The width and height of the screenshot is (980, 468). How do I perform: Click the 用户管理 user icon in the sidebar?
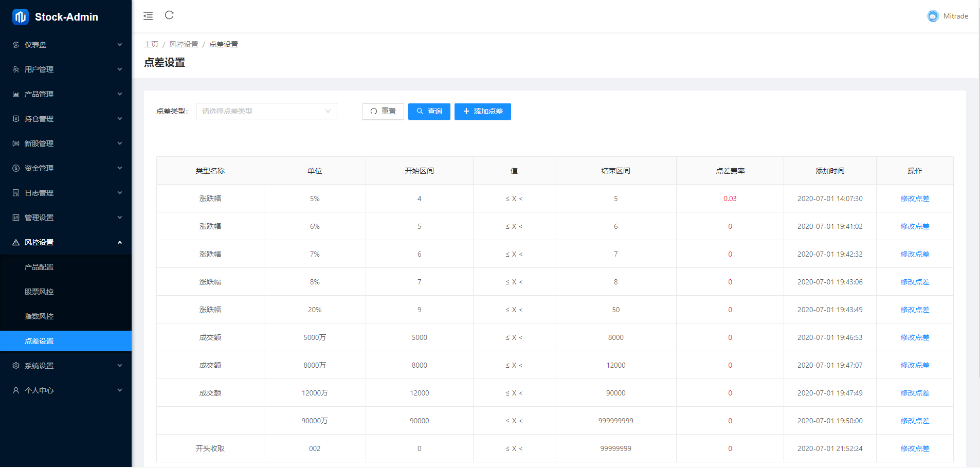click(16, 69)
